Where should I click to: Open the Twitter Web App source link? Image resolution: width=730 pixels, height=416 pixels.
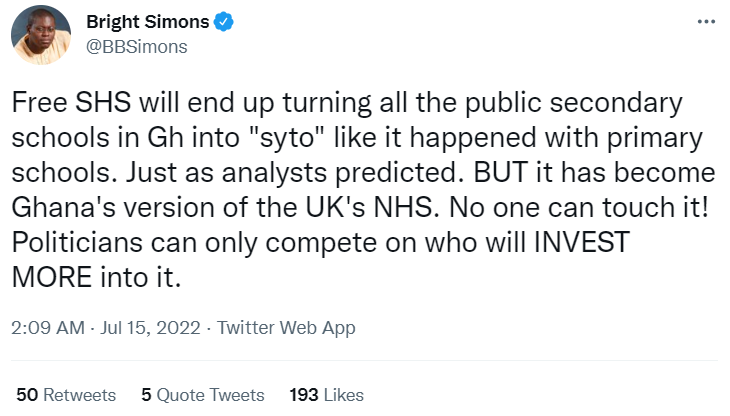click(x=286, y=327)
